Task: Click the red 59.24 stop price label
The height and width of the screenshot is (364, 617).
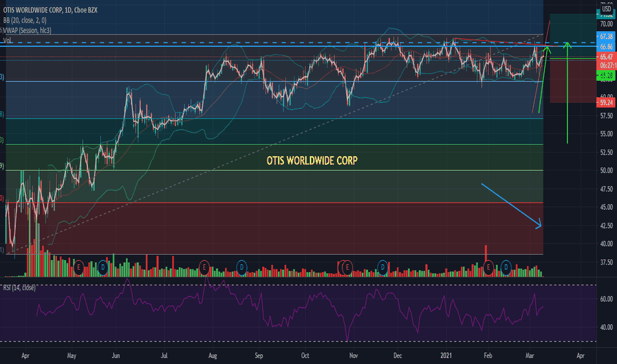Action: pos(606,103)
